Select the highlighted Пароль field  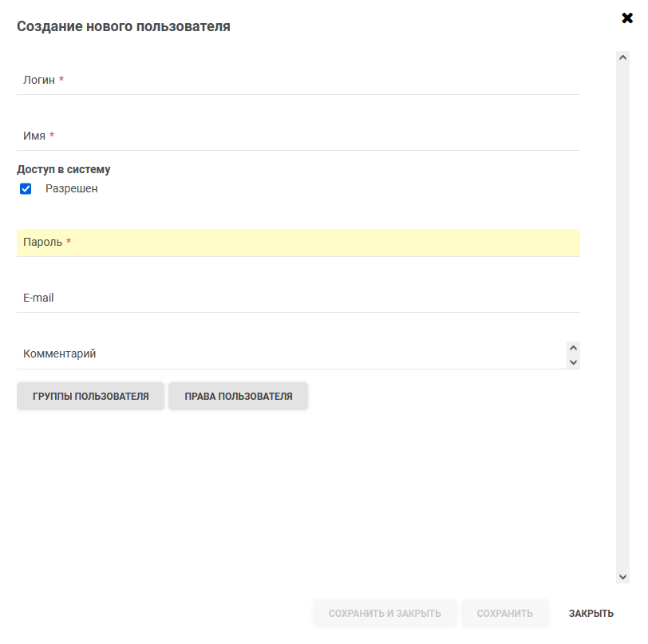click(x=298, y=243)
